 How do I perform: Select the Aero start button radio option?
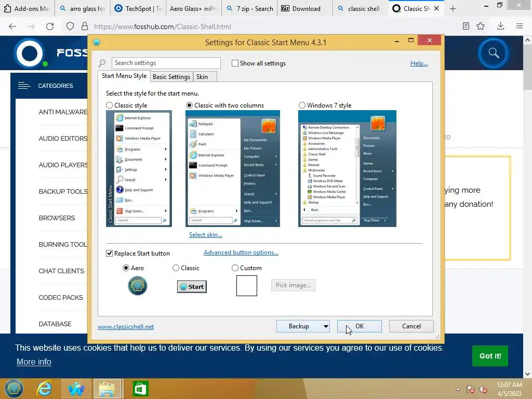coord(126,268)
